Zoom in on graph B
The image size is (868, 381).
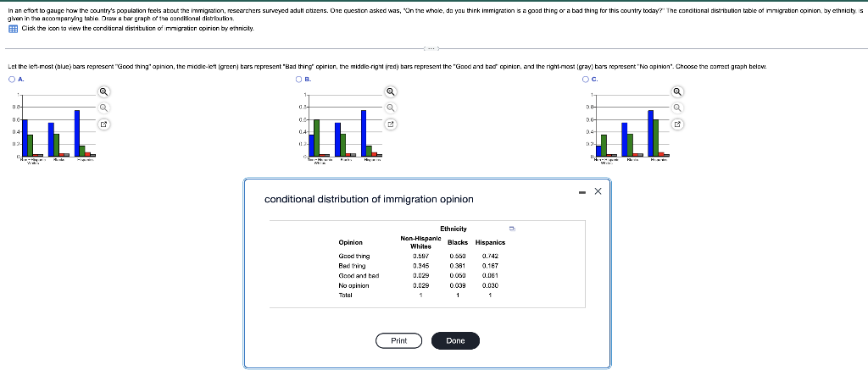pyautogui.click(x=390, y=91)
